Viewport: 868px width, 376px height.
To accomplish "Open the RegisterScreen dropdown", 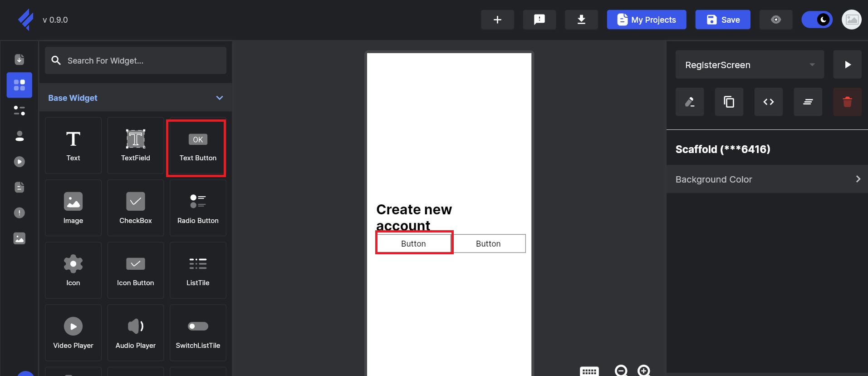I will coord(750,65).
